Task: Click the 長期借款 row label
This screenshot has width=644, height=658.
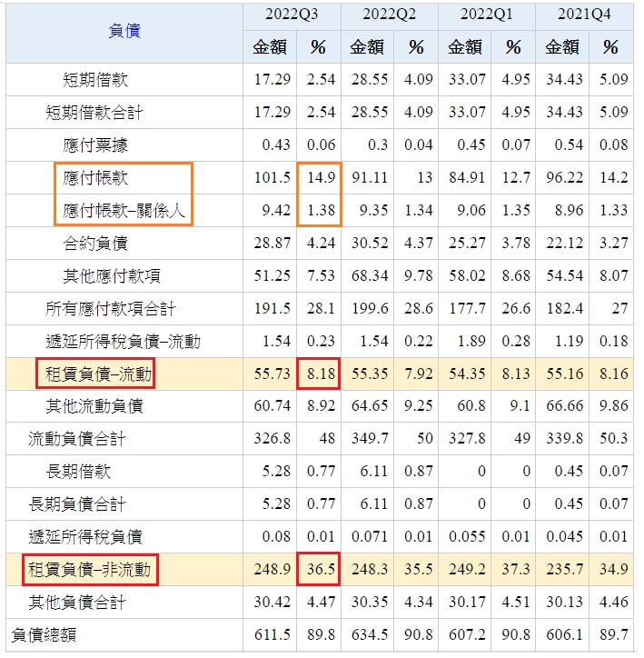Action: (x=78, y=472)
